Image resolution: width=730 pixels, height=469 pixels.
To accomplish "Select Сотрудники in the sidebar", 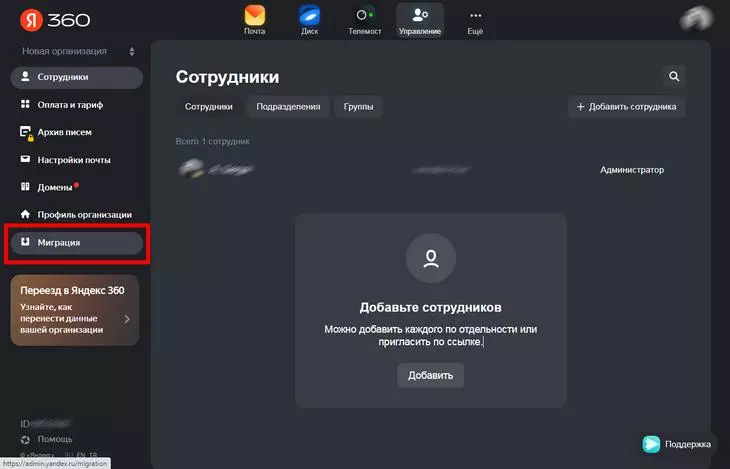I will [77, 77].
